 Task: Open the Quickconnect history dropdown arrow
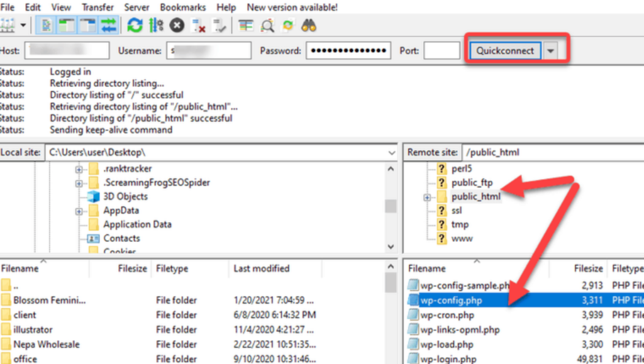pos(551,51)
